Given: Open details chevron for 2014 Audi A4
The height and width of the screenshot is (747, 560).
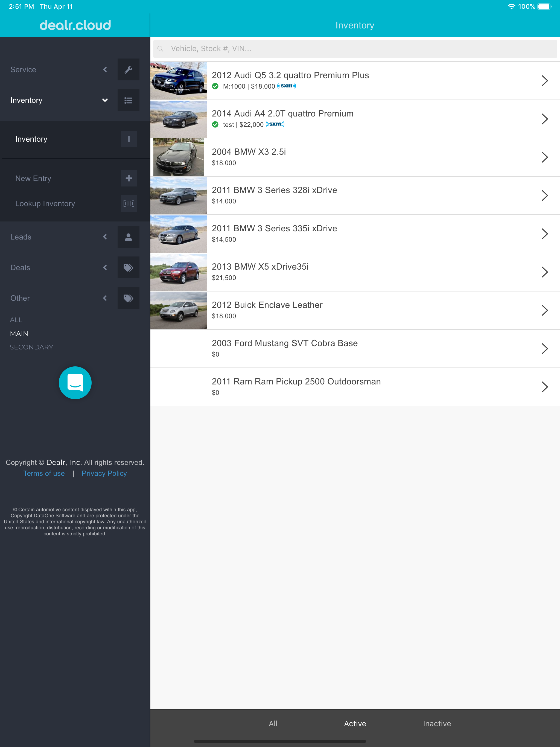Looking at the screenshot, I should coord(544,119).
